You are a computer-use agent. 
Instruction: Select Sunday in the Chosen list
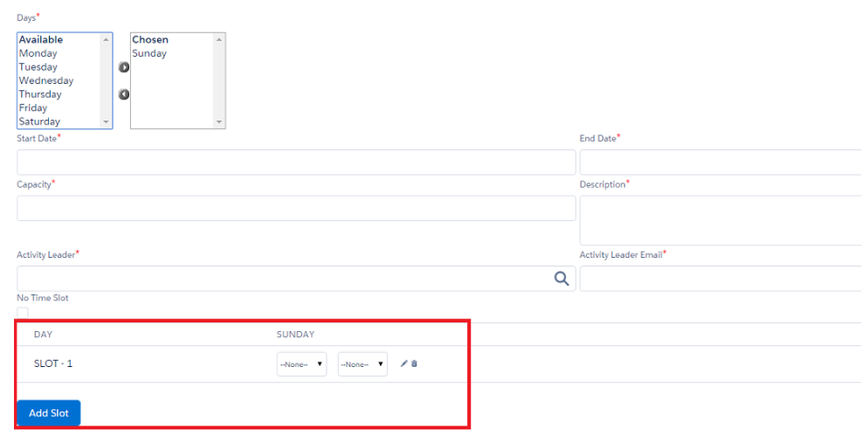pos(149,53)
